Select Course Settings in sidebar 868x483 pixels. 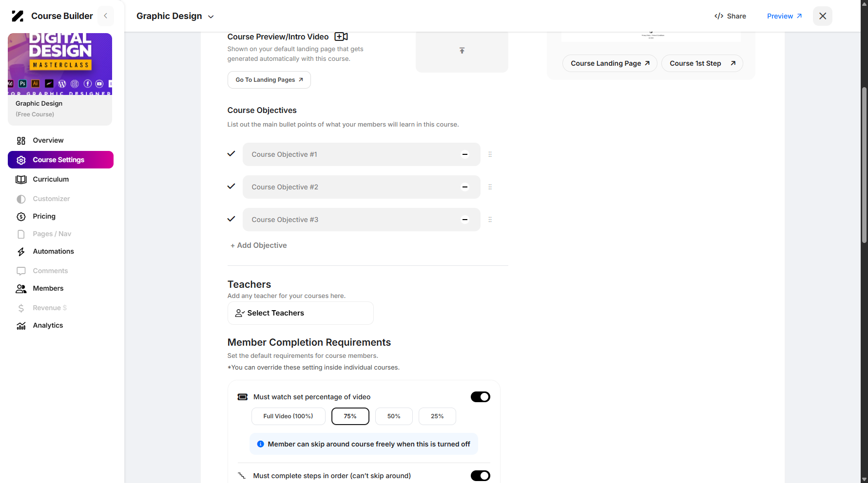tap(60, 160)
